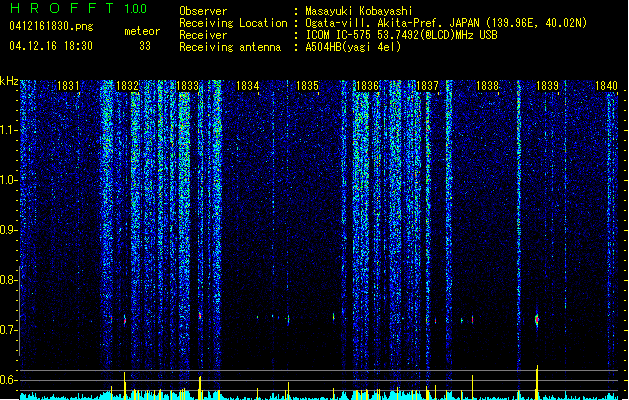Click the 0.7 frequency axis label
Viewport: 629px width, 400px height.
click(x=9, y=330)
